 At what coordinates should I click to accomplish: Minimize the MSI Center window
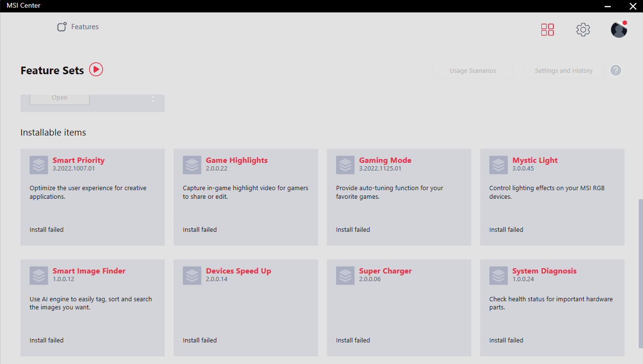pos(608,6)
